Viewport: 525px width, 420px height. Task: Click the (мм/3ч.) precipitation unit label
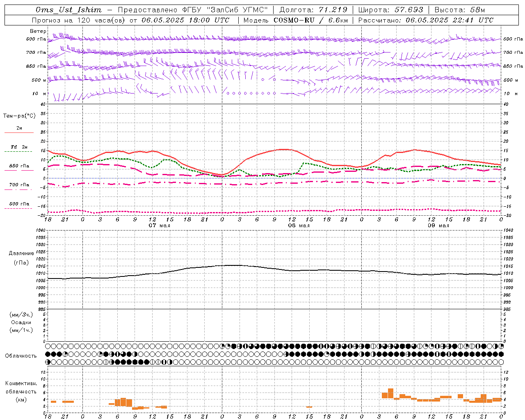pos(21,315)
